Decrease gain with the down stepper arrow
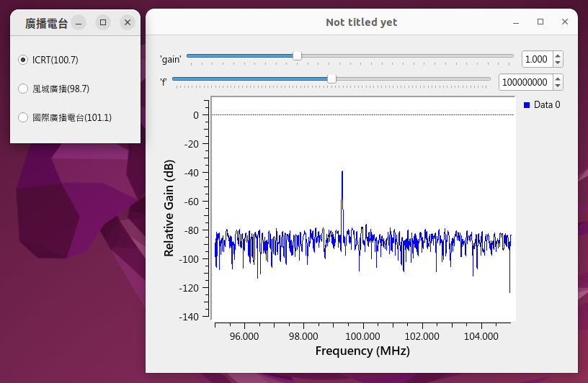The image size is (588, 383). click(558, 63)
